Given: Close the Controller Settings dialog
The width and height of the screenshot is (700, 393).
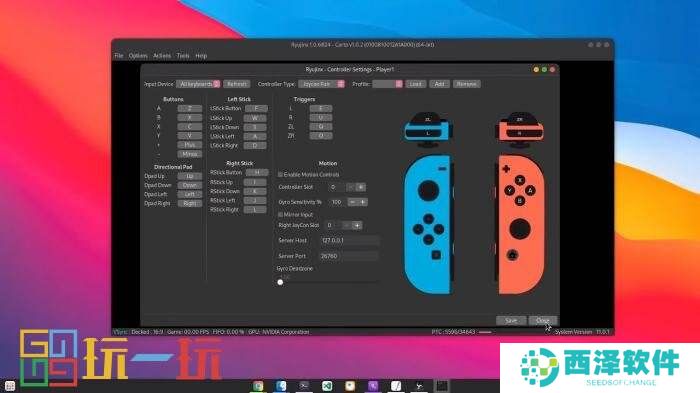Looking at the screenshot, I should [543, 321].
